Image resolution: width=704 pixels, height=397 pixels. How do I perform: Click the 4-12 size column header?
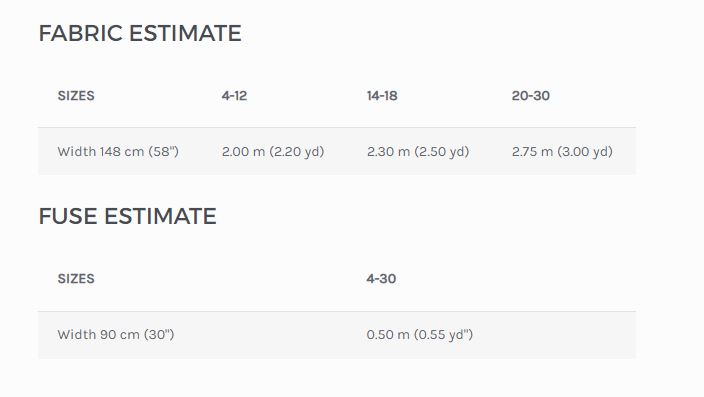234,96
